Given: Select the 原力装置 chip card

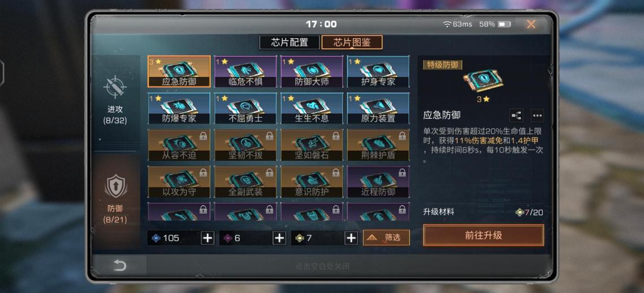Looking at the screenshot, I should pyautogui.click(x=378, y=108).
